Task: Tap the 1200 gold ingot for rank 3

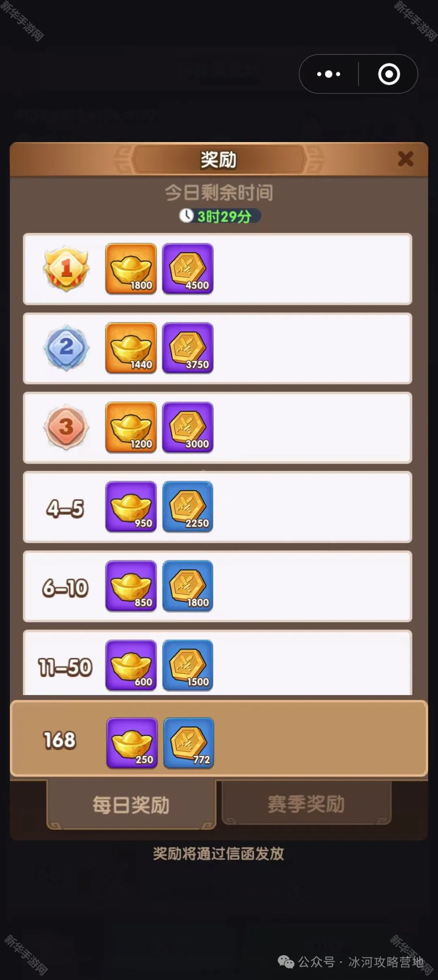Action: pos(131,427)
